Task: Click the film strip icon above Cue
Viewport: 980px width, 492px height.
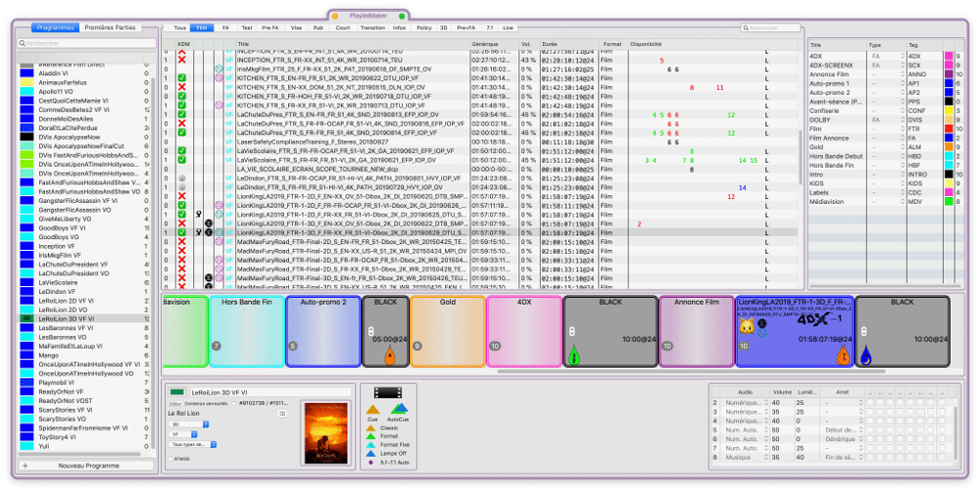Action: (388, 393)
